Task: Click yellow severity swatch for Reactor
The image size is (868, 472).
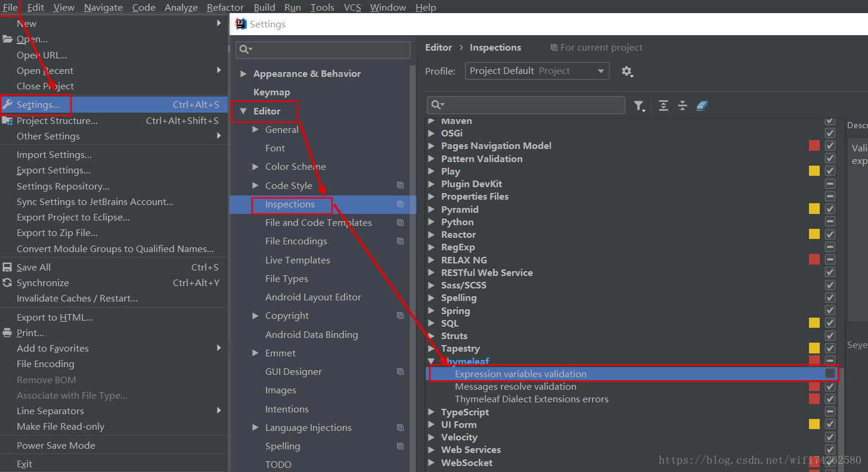Action: (814, 234)
